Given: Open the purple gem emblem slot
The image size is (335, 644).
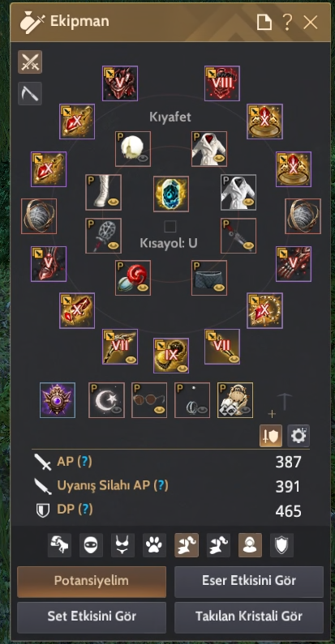Looking at the screenshot, I should (x=58, y=400).
